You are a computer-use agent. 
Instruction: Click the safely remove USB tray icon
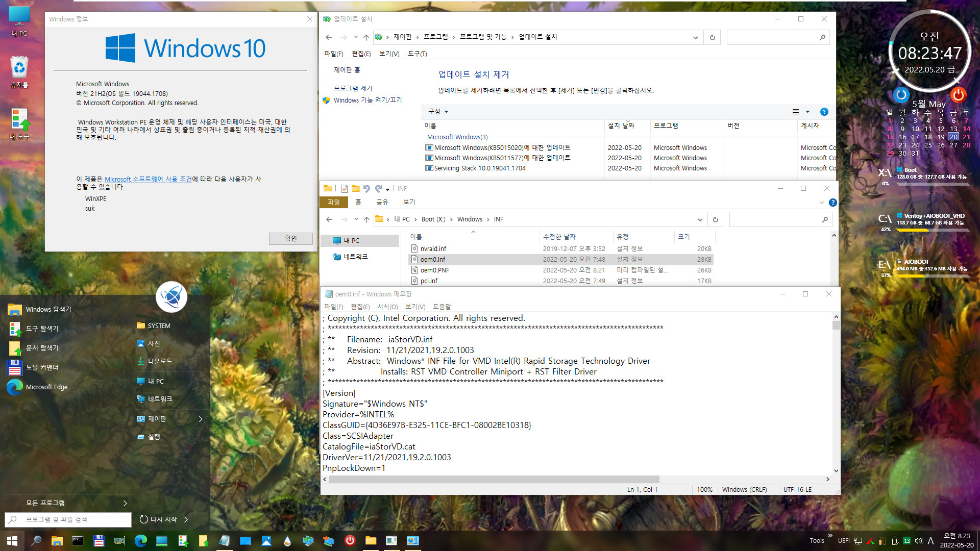[895, 541]
